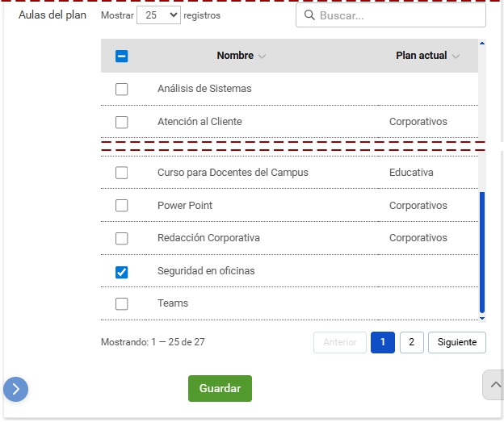
Task: Open the Mostrar records count dropdown
Action: (x=158, y=15)
